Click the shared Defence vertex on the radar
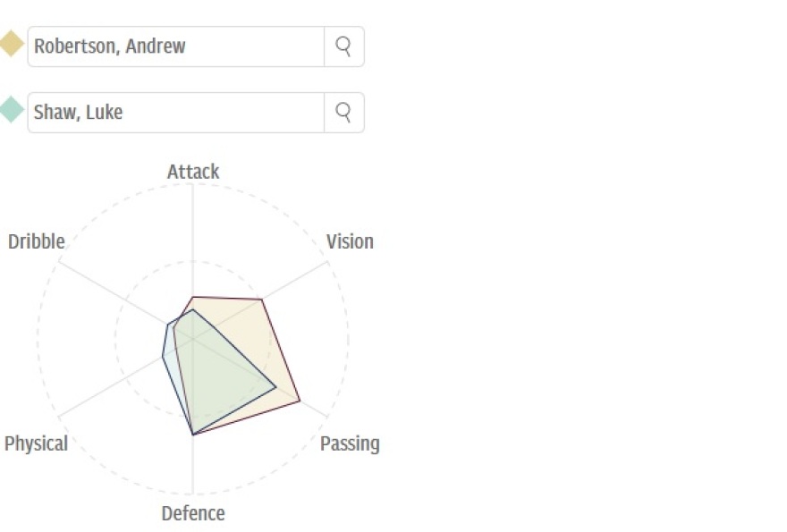The height and width of the screenshot is (532, 787). click(x=193, y=435)
